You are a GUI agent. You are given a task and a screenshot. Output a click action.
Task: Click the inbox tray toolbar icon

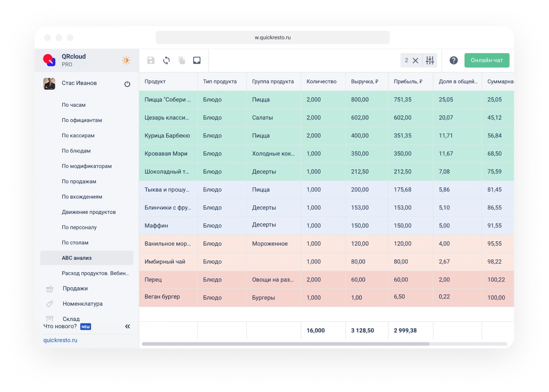[197, 61]
